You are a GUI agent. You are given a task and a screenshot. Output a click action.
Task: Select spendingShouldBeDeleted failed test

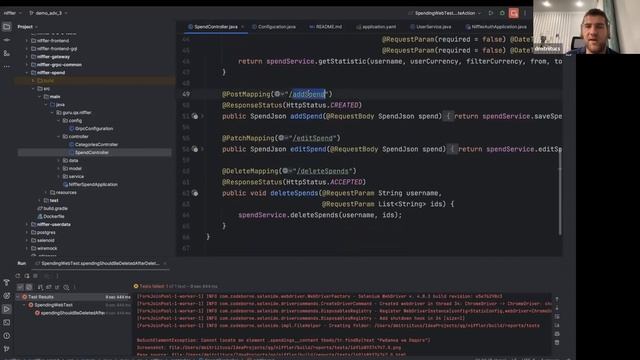tap(70, 313)
